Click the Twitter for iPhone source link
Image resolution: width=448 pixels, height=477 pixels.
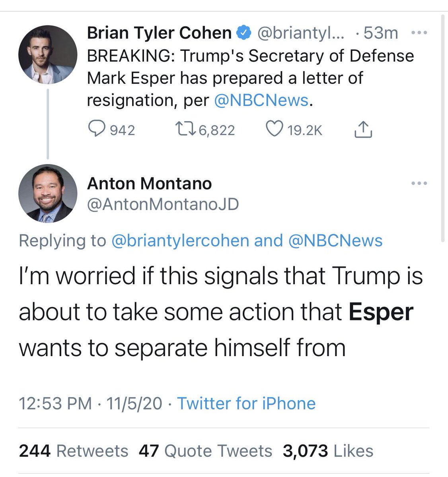(246, 403)
